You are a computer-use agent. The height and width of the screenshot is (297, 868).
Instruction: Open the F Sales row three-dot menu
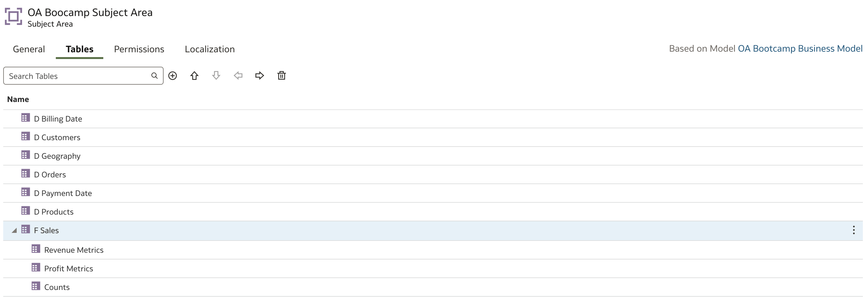tap(854, 230)
